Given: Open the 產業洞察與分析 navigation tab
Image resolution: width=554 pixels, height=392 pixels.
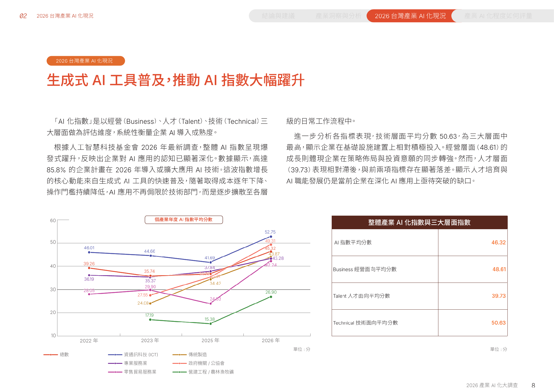Looking at the screenshot, I should tap(338, 16).
